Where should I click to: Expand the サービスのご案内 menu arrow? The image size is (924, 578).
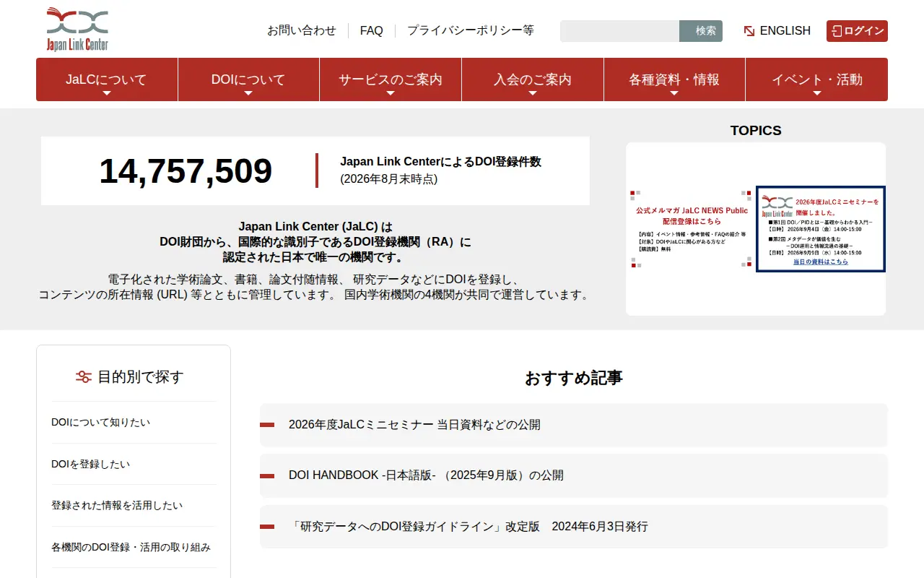point(391,93)
